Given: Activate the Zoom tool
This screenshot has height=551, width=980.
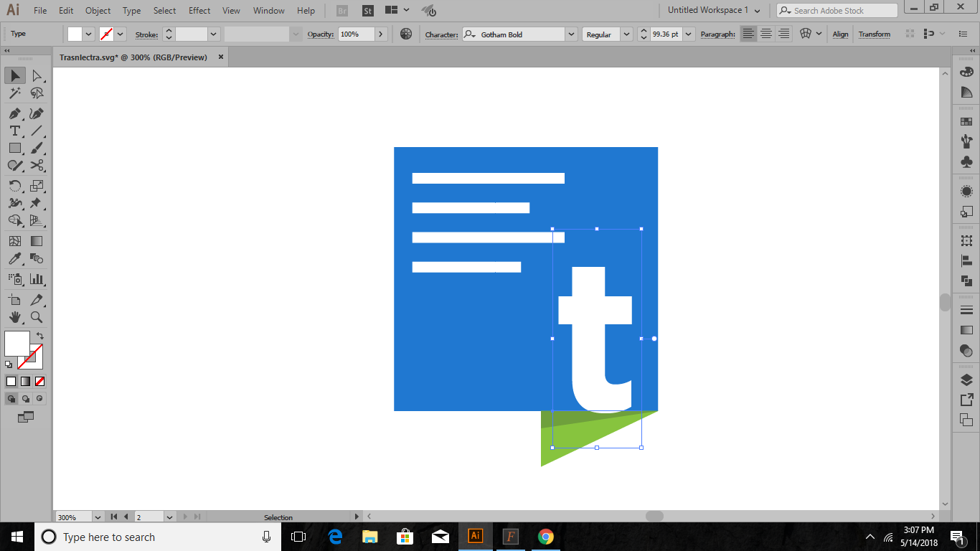Looking at the screenshot, I should click(37, 317).
